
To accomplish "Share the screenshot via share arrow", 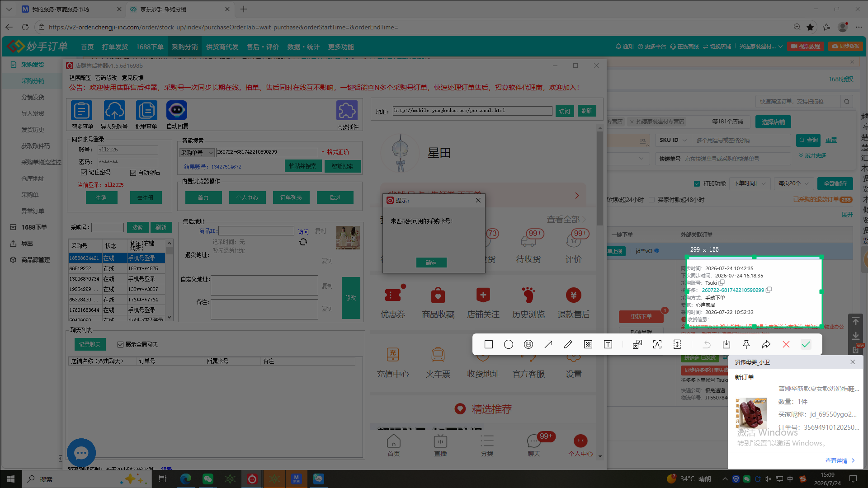I will (x=766, y=345).
